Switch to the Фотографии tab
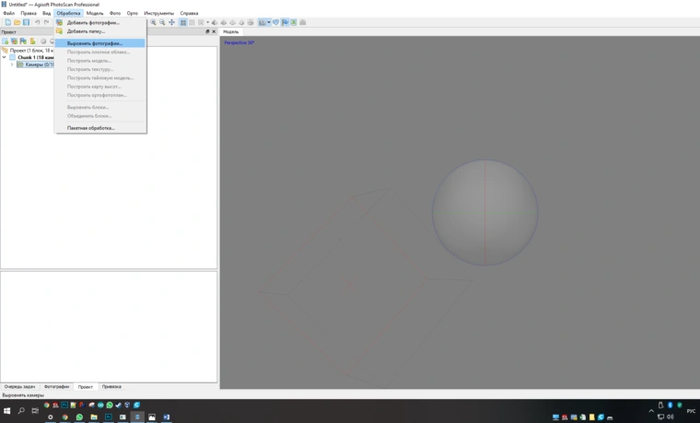This screenshot has height=423, width=700. tap(57, 386)
